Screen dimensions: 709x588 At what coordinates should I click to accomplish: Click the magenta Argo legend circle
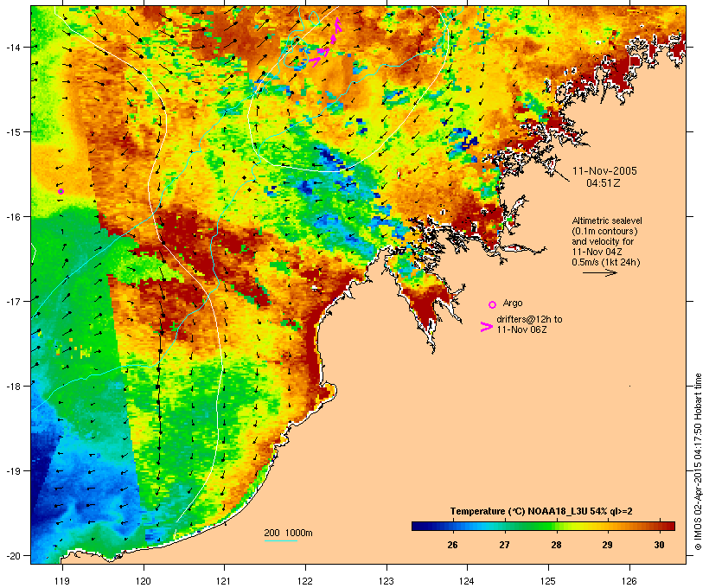tap(493, 305)
